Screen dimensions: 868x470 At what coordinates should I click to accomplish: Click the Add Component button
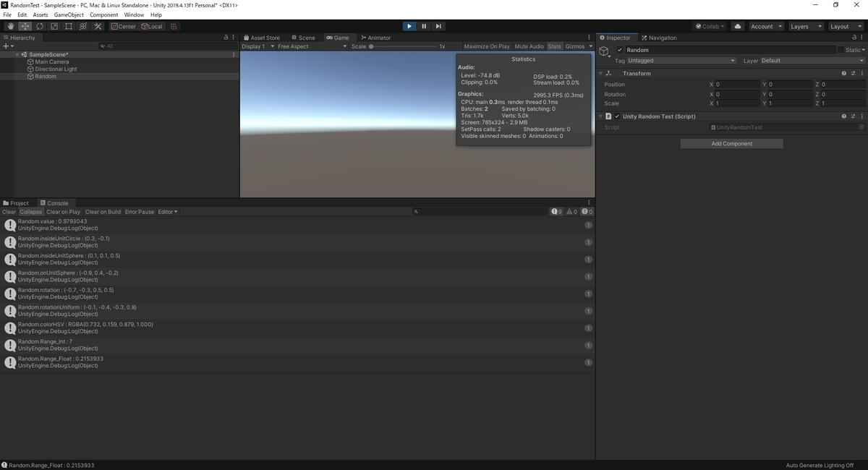[x=732, y=144]
